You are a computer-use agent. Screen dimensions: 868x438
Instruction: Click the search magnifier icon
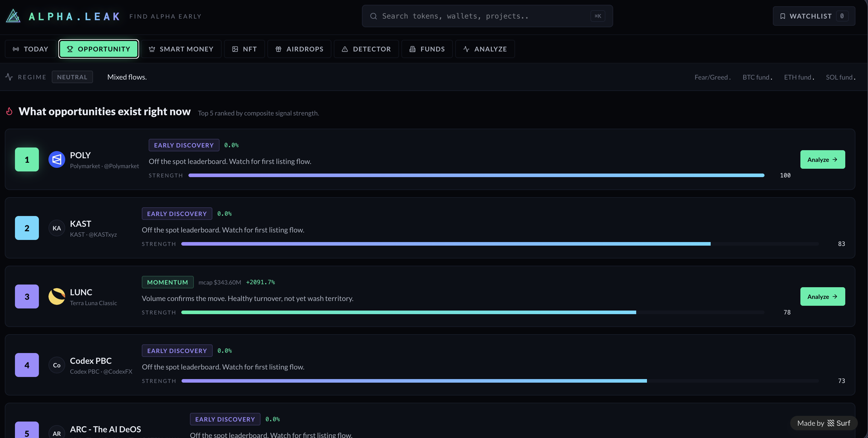pyautogui.click(x=373, y=16)
